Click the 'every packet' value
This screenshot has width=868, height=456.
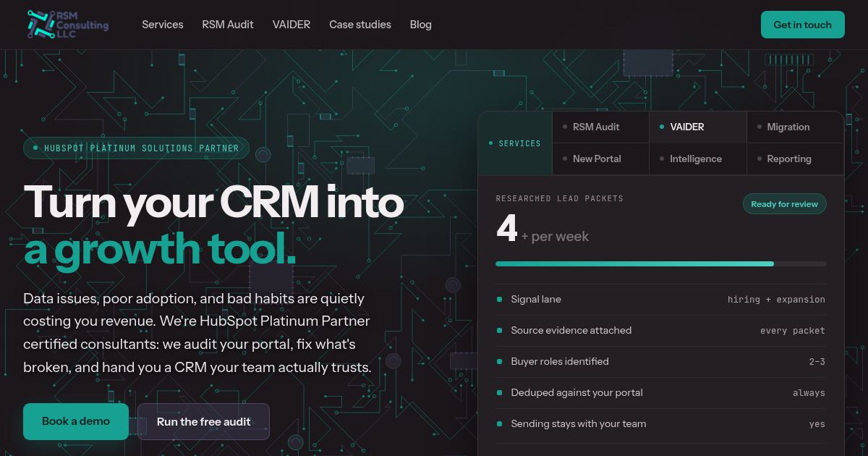click(x=793, y=331)
